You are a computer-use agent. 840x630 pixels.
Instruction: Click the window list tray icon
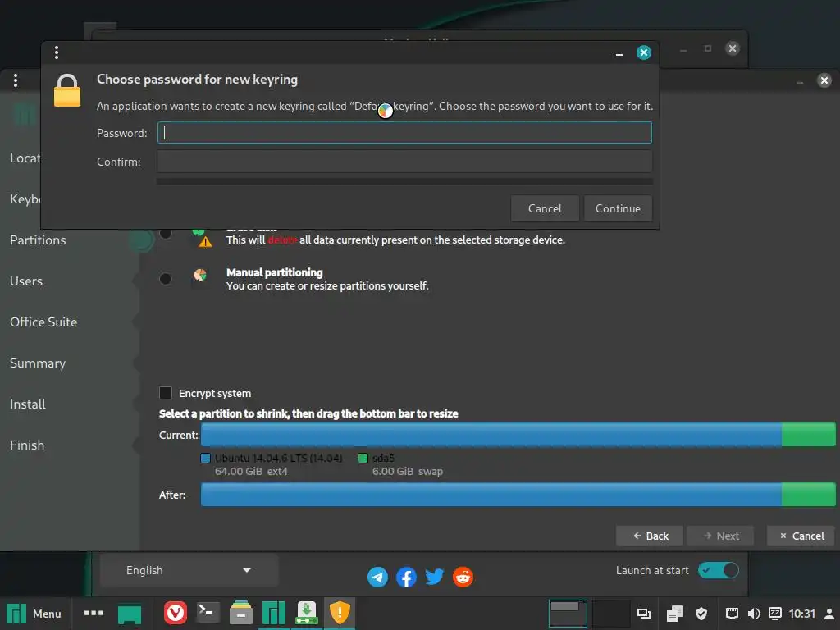pos(643,614)
